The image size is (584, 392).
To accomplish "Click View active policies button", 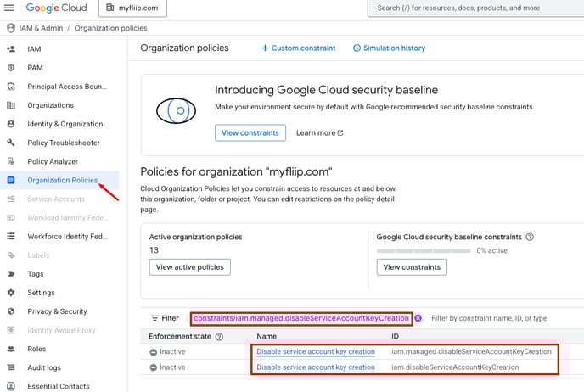I will [x=190, y=267].
